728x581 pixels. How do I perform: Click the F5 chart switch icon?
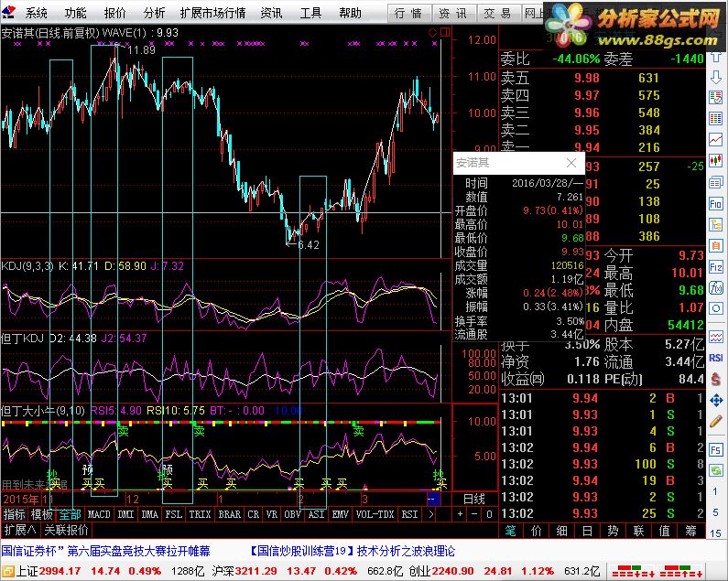(x=715, y=449)
